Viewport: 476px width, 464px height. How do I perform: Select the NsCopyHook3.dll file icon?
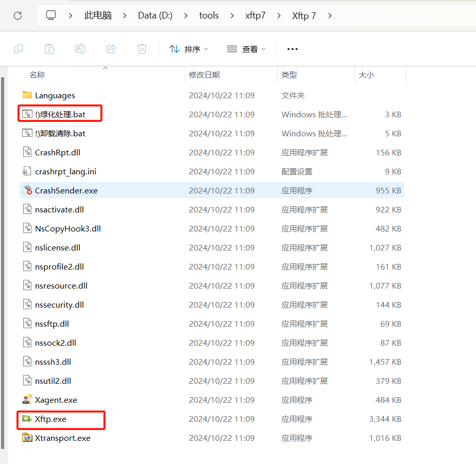27,228
